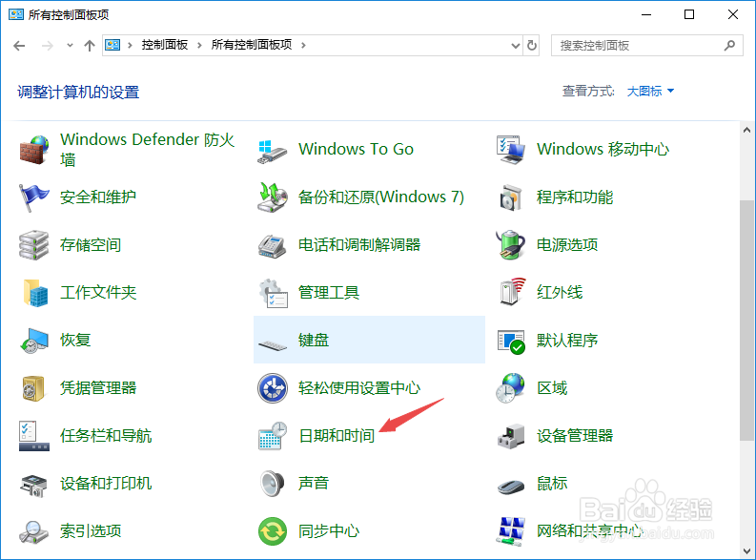The height and width of the screenshot is (560, 756).
Task: Open the Windows Defender firewall brick wall icon
Action: click(x=34, y=150)
